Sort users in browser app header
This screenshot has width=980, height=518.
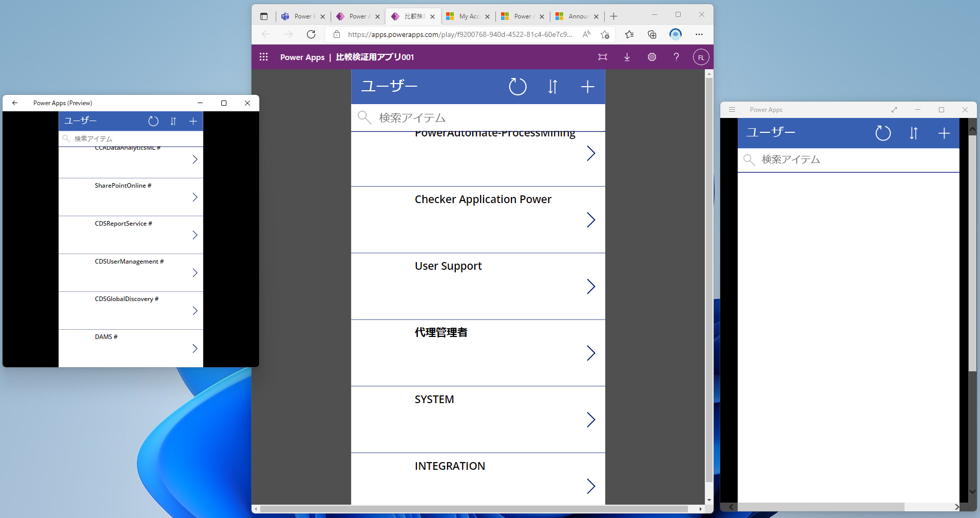(x=552, y=87)
